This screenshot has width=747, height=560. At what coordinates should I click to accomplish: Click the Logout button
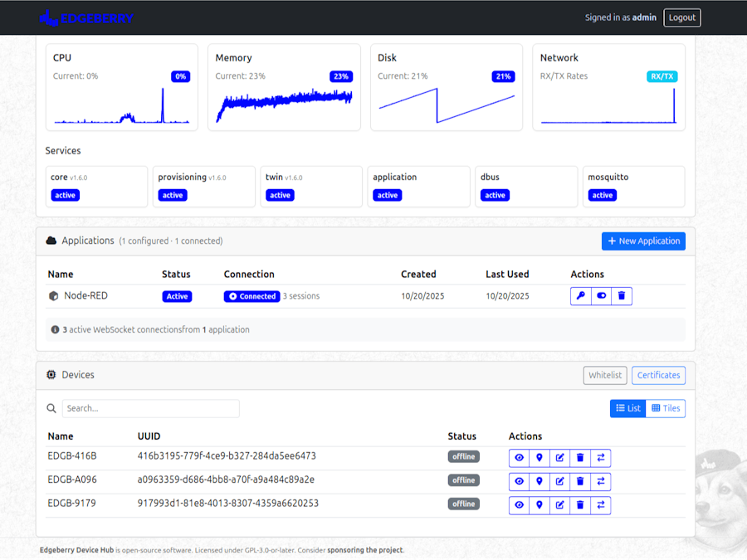(681, 17)
